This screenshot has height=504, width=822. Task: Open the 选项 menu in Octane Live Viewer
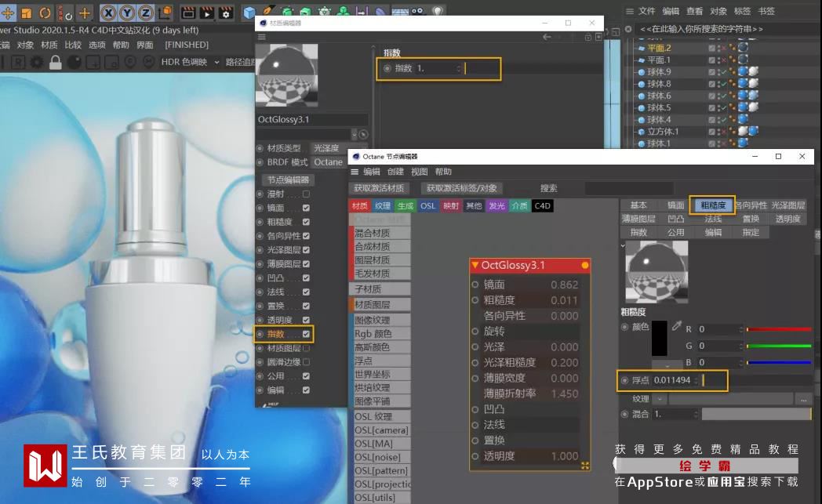97,45
